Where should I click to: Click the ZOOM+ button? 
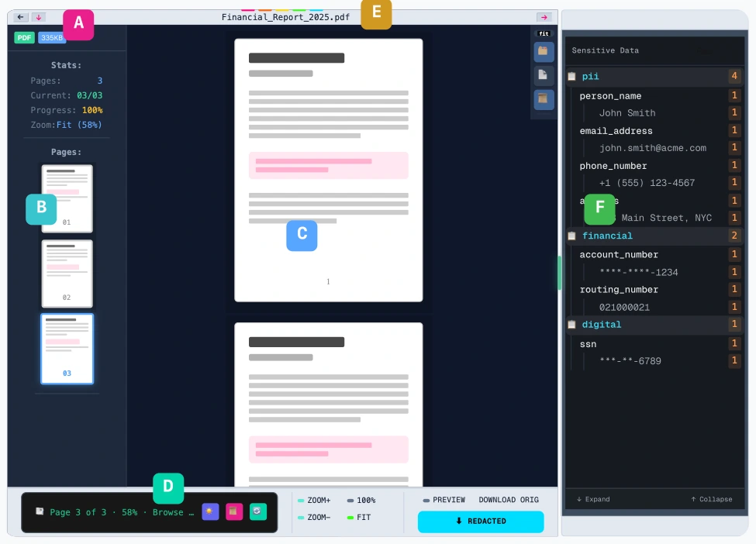(x=314, y=500)
